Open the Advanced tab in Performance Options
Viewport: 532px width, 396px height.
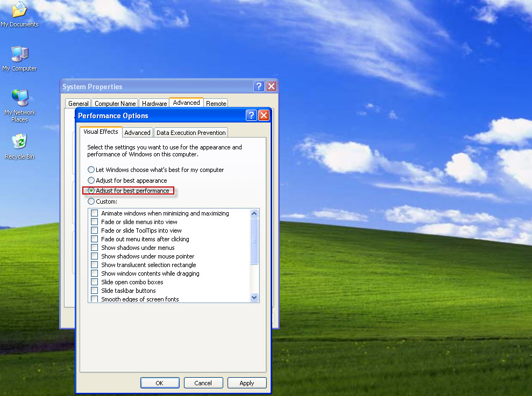point(137,133)
